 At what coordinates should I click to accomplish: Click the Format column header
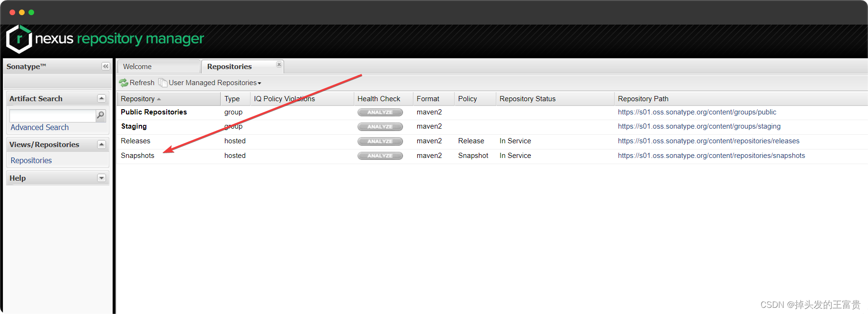(x=434, y=99)
